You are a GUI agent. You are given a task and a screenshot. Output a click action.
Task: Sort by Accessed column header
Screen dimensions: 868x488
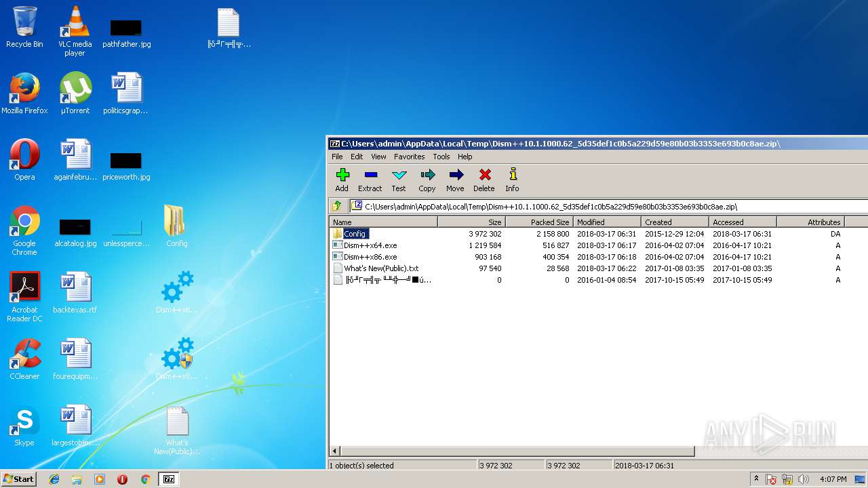tap(743, 222)
